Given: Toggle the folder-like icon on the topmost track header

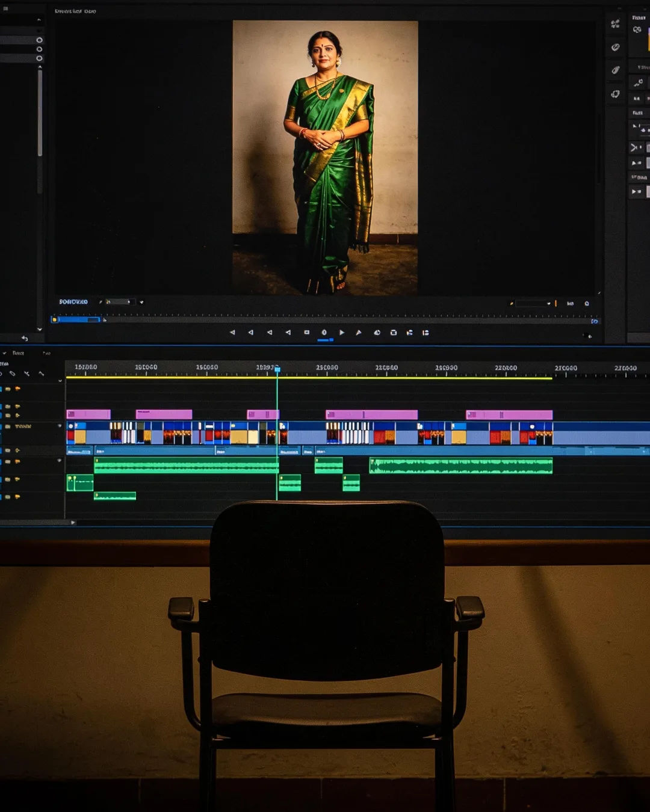Looking at the screenshot, I should point(8,389).
